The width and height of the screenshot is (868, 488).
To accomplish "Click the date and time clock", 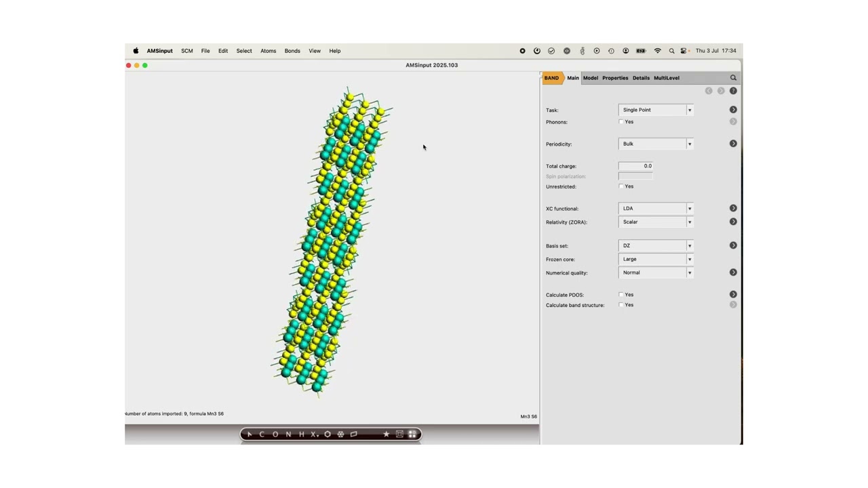I will (716, 51).
